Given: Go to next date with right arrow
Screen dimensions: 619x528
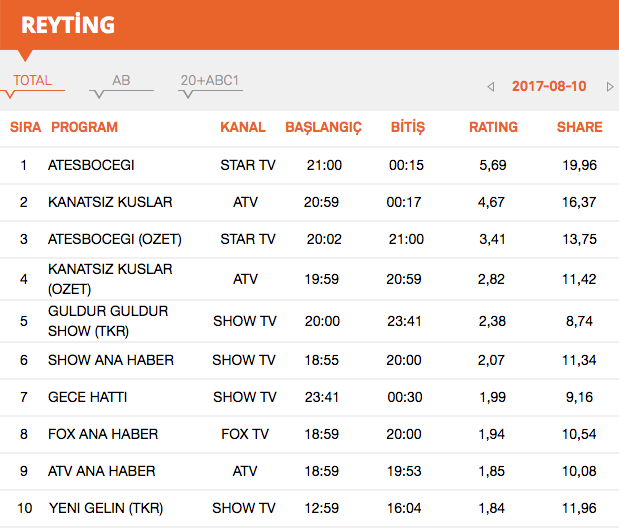Looking at the screenshot, I should point(609,87).
